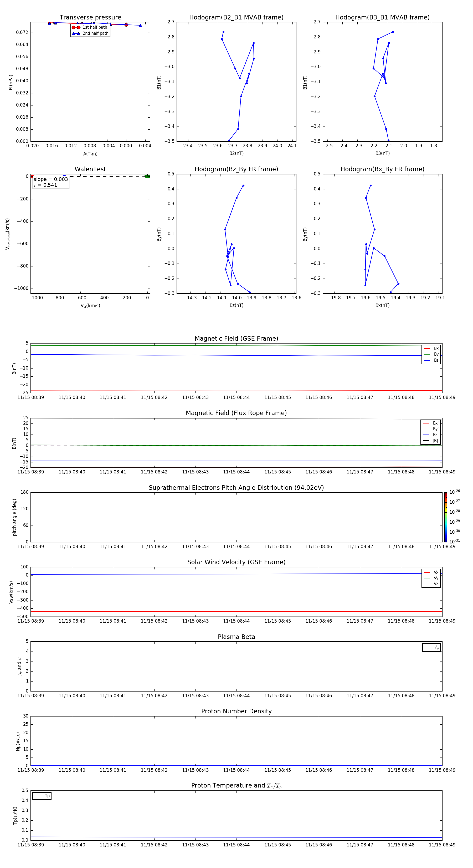Screen dimensions: 473x868
Task: Click the '1st half path' legend entry
Action: (x=90, y=27)
